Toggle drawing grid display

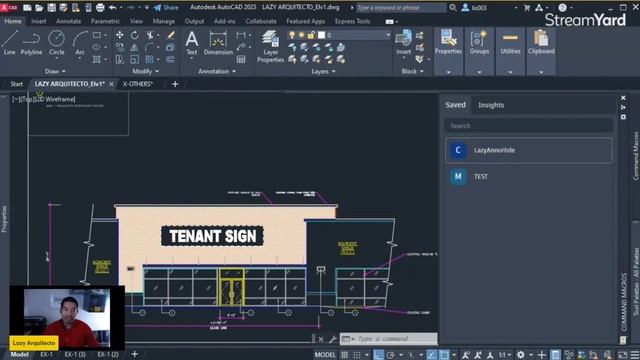pos(344,355)
